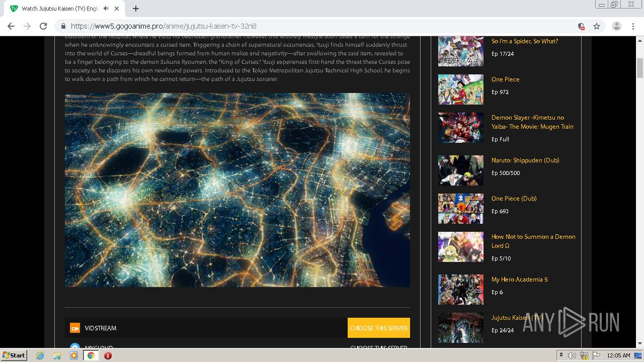Screen dimensions: 644x362
Task: Open the media player taskbar icon
Action: click(74, 355)
